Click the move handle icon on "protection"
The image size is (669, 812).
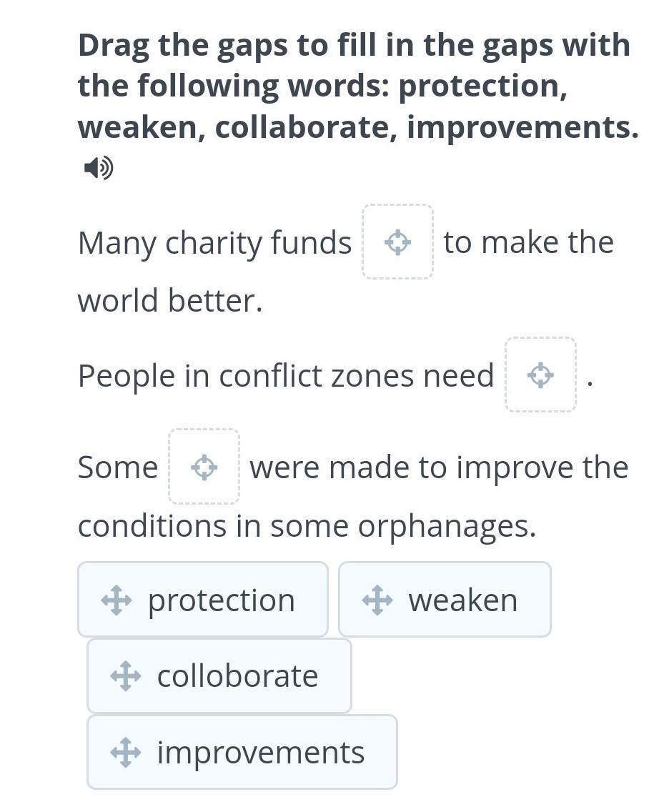(117, 600)
